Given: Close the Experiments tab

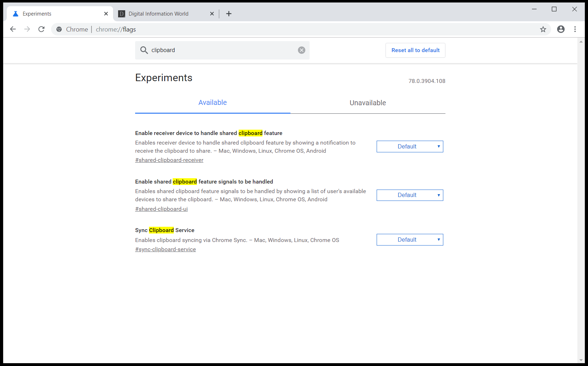Looking at the screenshot, I should (106, 14).
